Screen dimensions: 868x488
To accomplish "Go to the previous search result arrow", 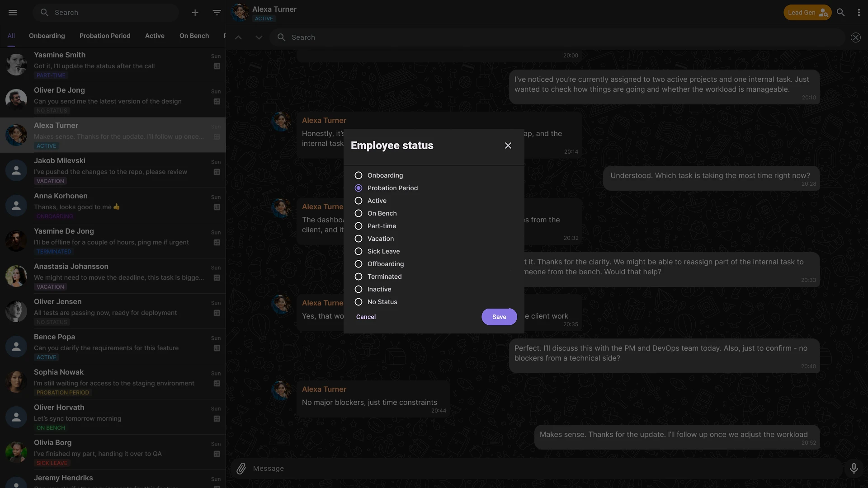I will coord(238,38).
